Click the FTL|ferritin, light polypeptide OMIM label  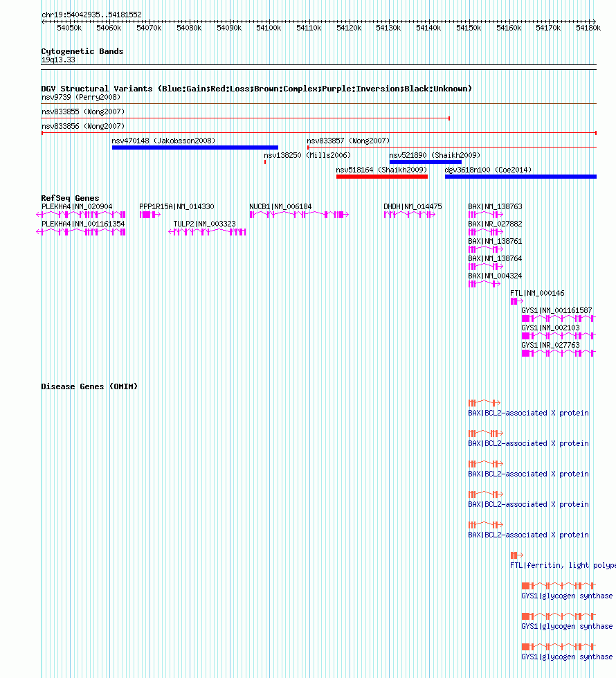pyautogui.click(x=563, y=566)
